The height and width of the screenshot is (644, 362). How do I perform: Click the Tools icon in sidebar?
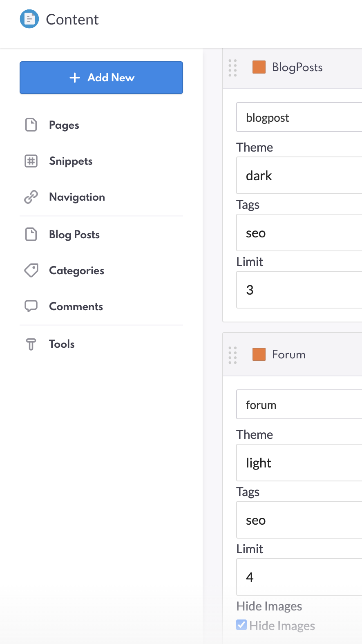tap(31, 344)
